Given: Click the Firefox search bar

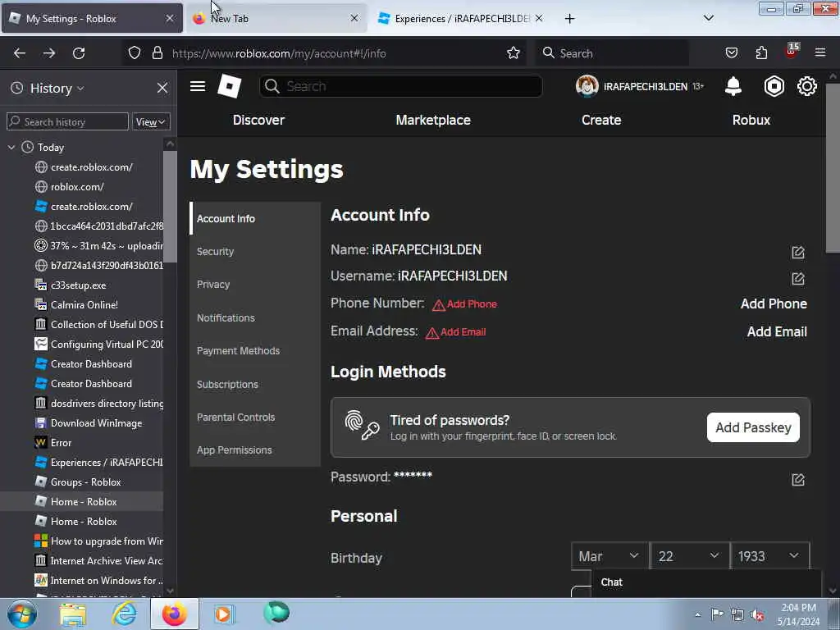Looking at the screenshot, I should [x=612, y=53].
